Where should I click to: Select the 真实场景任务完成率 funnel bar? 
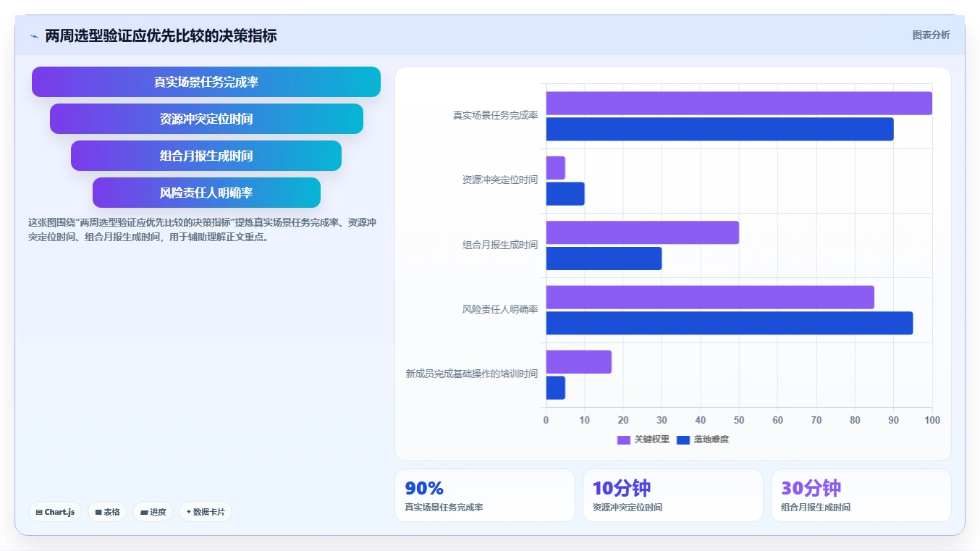[x=206, y=82]
